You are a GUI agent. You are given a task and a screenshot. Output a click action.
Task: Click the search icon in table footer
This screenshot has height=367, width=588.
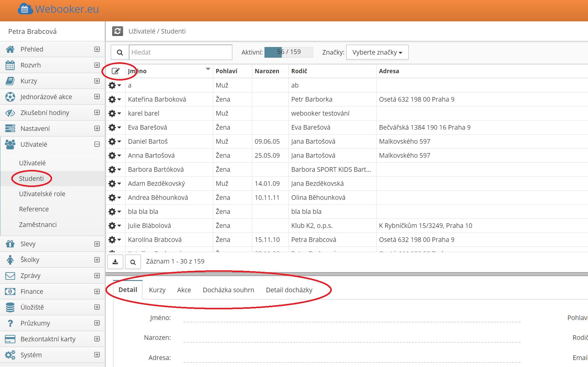(x=133, y=262)
